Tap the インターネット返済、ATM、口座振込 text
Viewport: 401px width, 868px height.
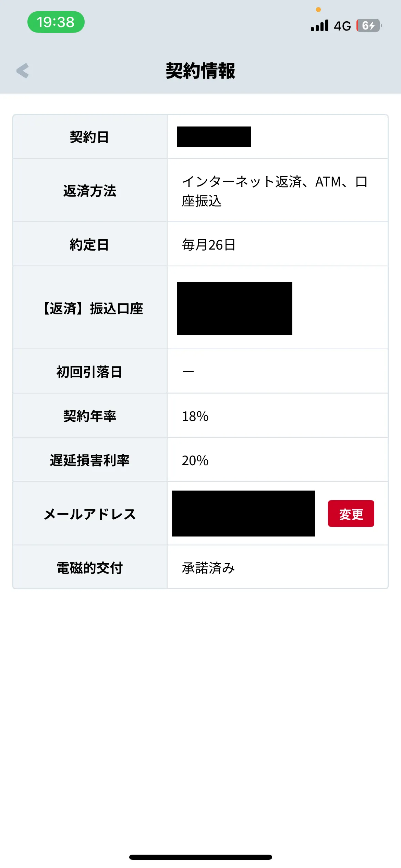click(274, 191)
